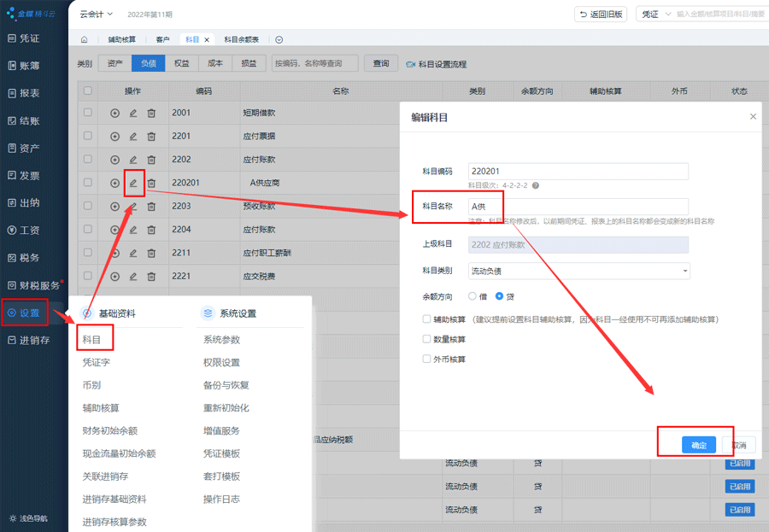
Task: Delete account 220201 A供应商
Action: [x=151, y=183]
